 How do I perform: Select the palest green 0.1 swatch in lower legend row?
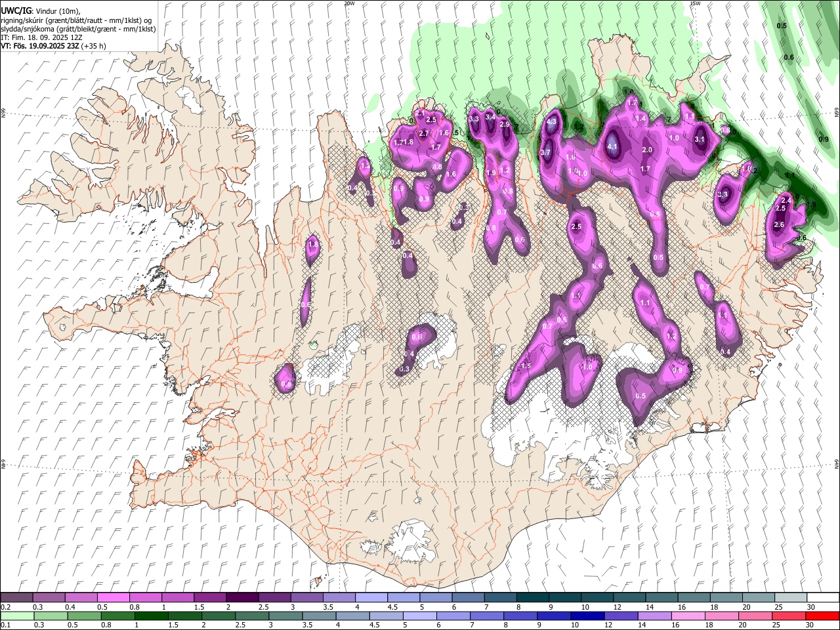click(16, 616)
